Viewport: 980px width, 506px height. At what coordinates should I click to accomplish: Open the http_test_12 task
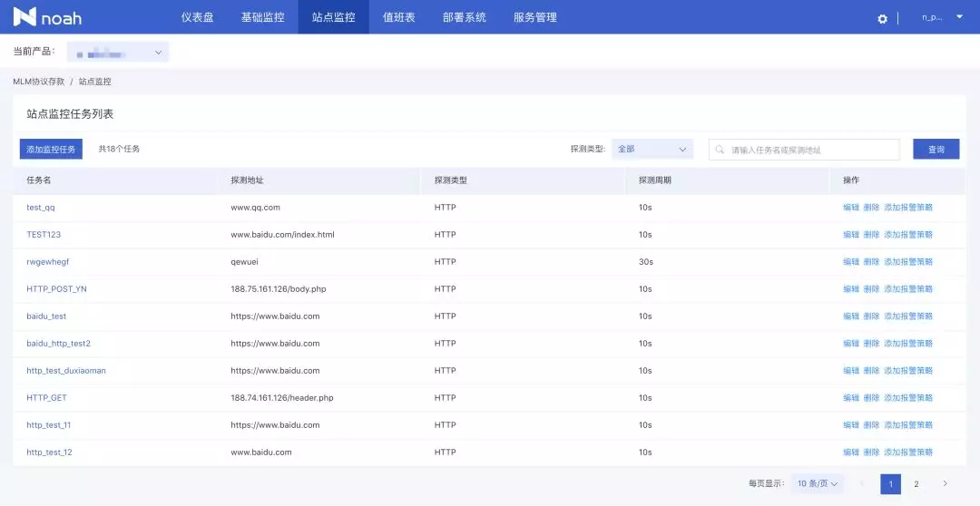coord(49,452)
